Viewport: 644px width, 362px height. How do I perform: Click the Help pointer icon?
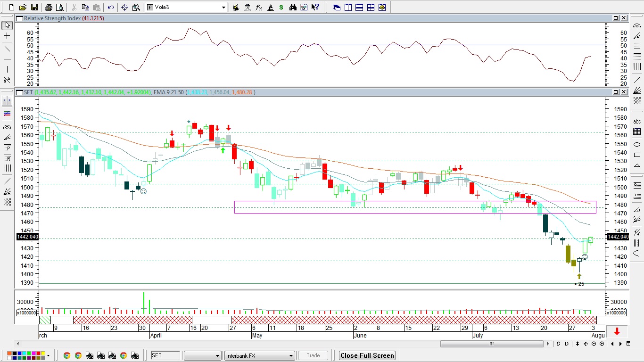(315, 7)
